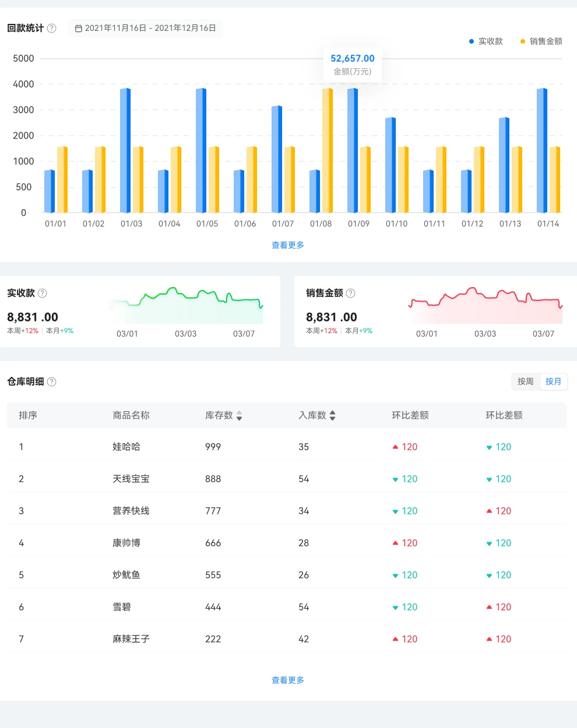Click 本月+9% in 销售金额 card
Screen dimensions: 577x728
[358, 331]
